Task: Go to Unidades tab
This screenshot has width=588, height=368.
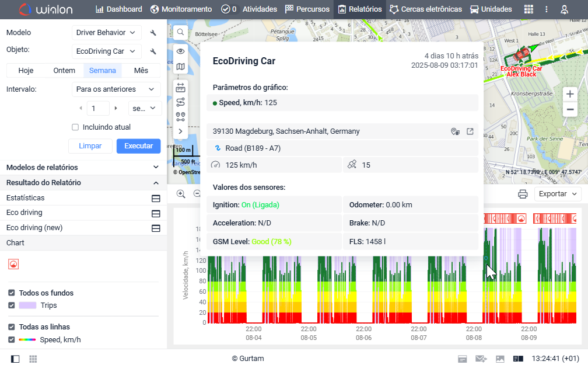Action: tap(491, 9)
